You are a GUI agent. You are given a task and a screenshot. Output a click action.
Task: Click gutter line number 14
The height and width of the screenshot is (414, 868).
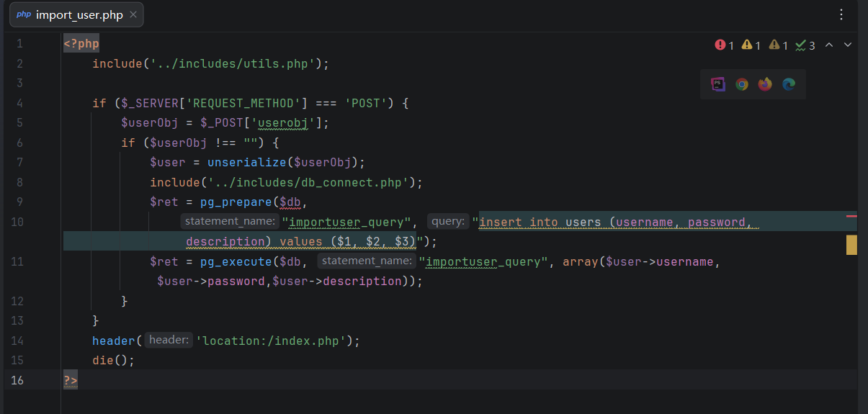tap(17, 341)
